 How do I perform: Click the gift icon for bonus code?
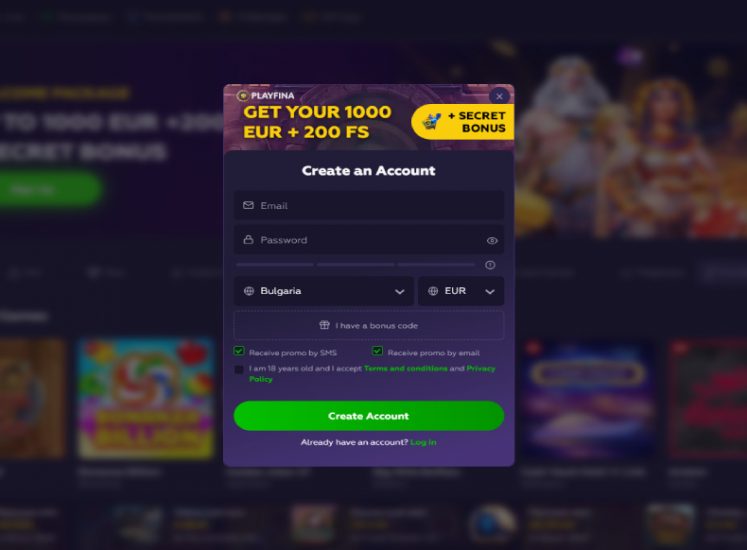tap(324, 325)
